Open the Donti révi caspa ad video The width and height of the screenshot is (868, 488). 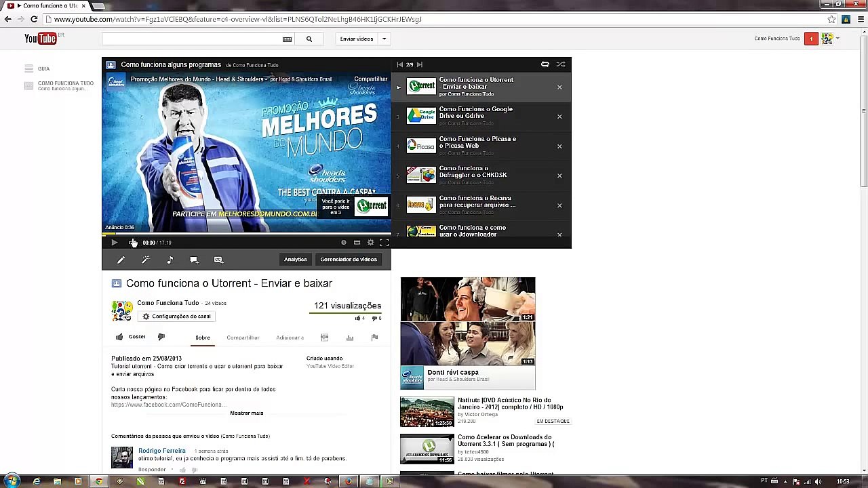tap(468, 333)
